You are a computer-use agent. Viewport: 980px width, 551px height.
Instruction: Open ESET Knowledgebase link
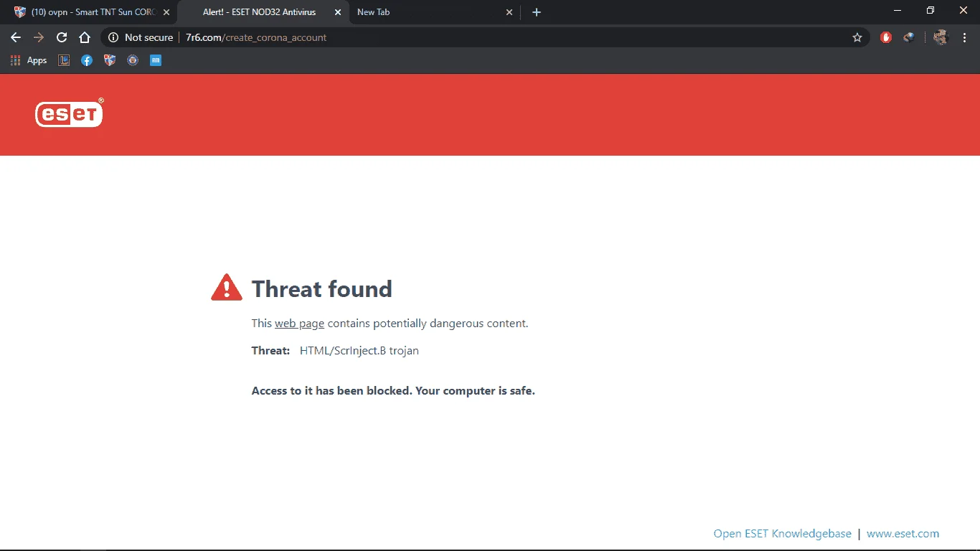click(x=782, y=533)
